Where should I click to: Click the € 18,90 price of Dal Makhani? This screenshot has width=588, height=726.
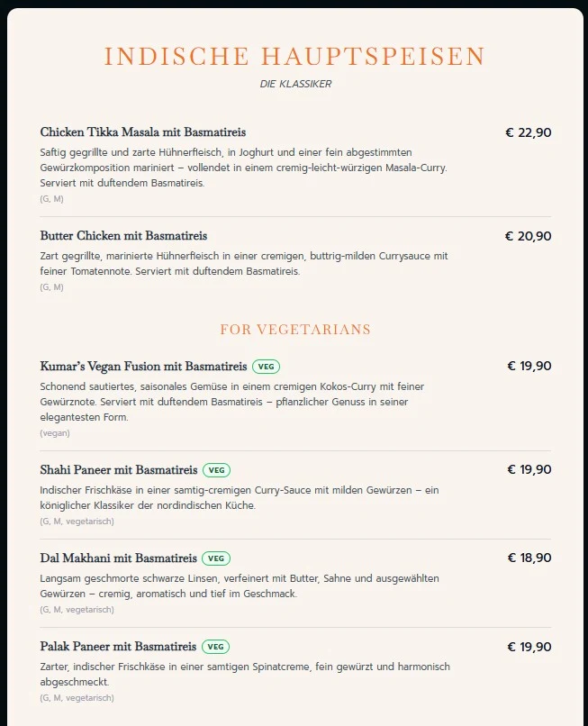[529, 558]
